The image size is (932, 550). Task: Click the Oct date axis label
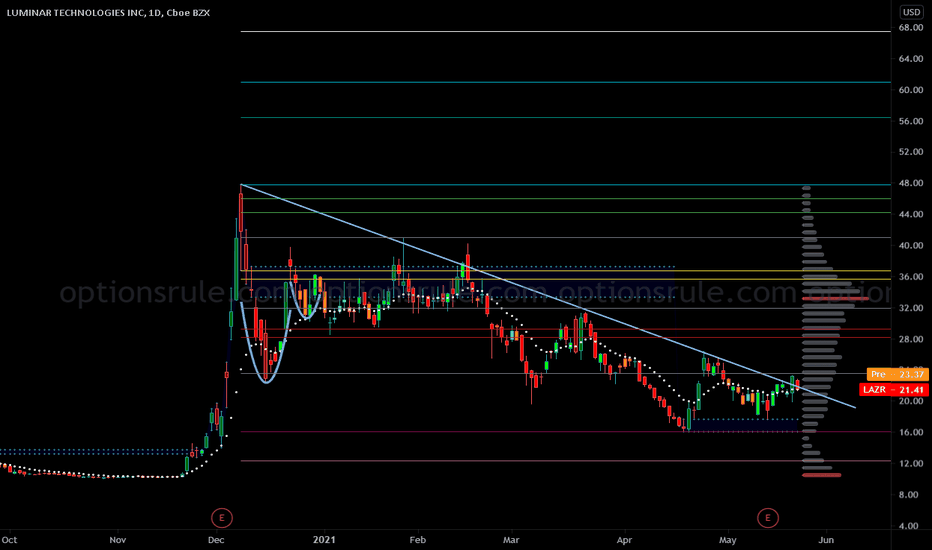[9, 540]
